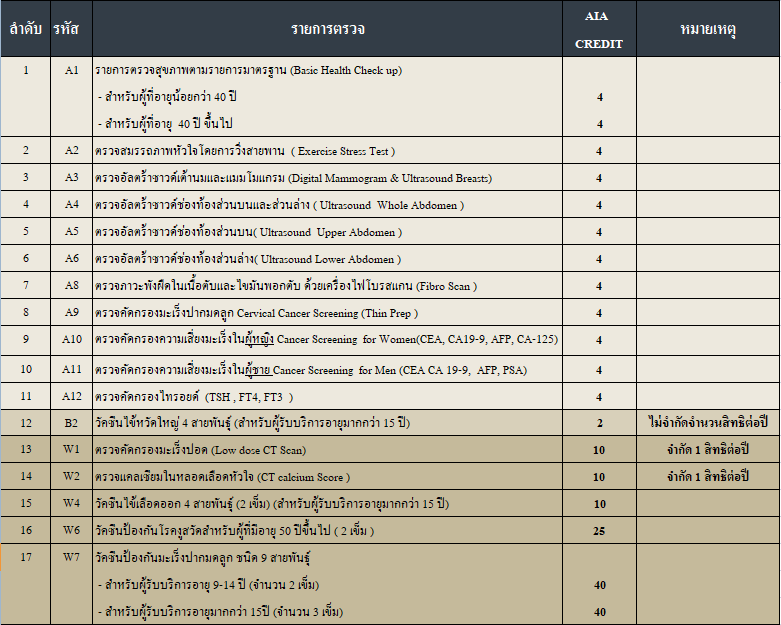Click the Ultrasound Lower Abdomen entry

[x=249, y=259]
